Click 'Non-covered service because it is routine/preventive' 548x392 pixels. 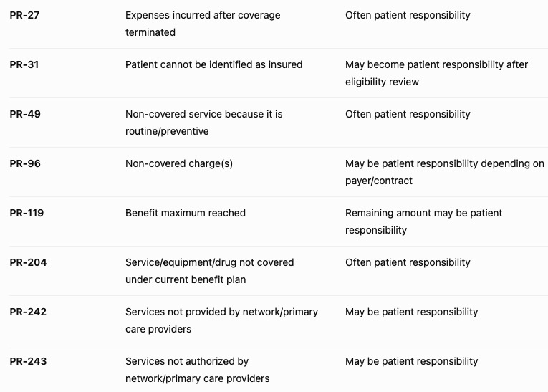pyautogui.click(x=203, y=123)
